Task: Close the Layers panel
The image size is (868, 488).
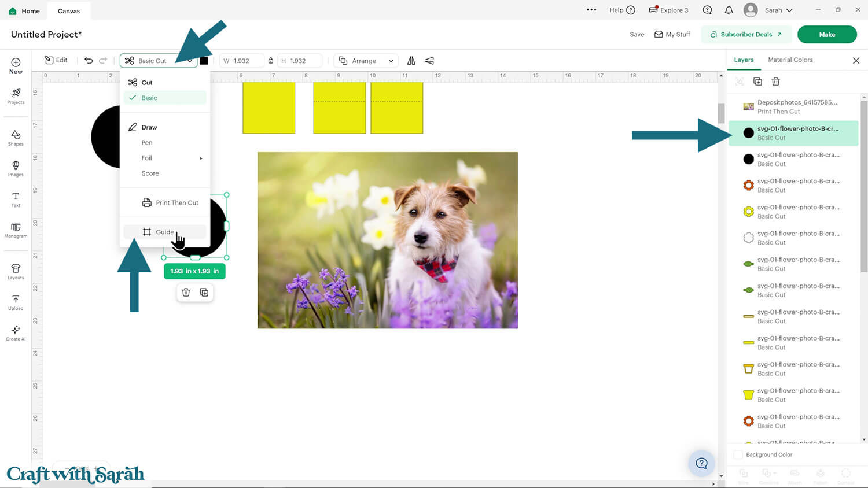Action: (x=856, y=61)
